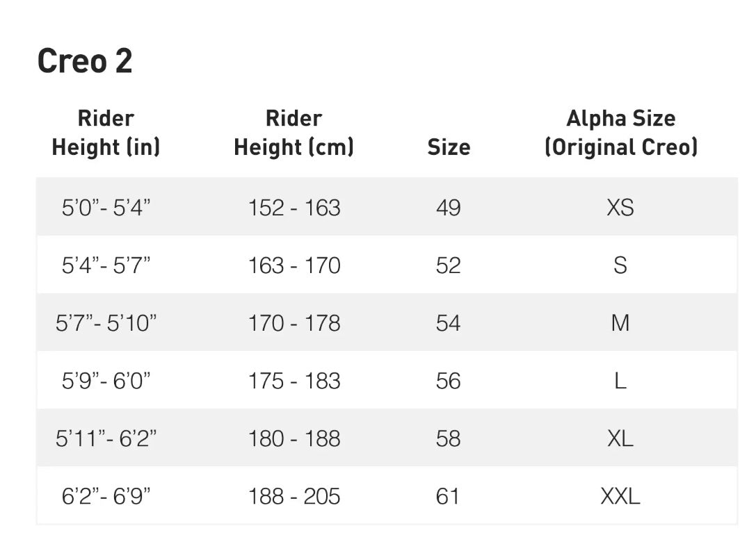Image resolution: width=756 pixels, height=542 pixels.
Task: Click the Alpha Size (Original Creo) header
Action: [x=620, y=133]
